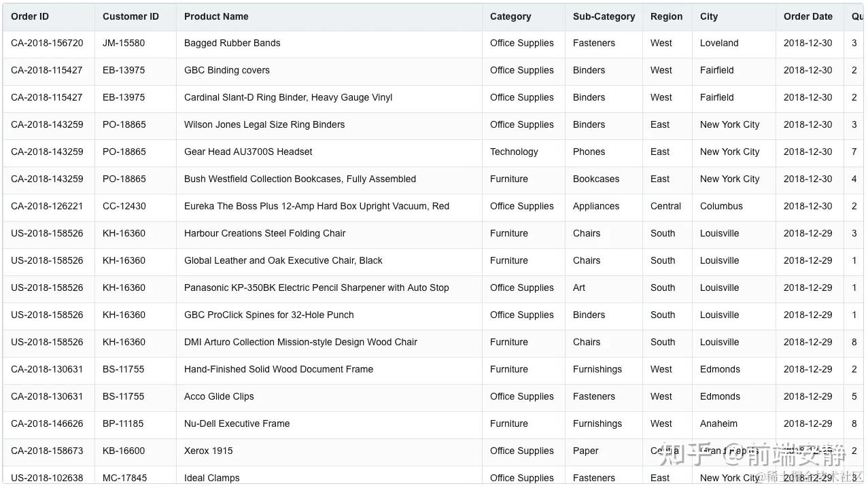This screenshot has height=488, width=868.
Task: Select the GBC Binding covers product cell
Action: pyautogui.click(x=227, y=70)
